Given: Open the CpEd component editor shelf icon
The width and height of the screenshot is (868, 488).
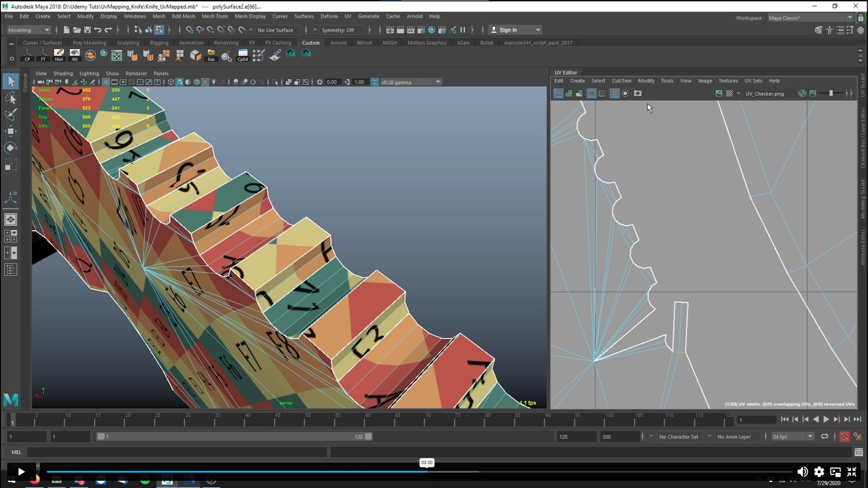Looking at the screenshot, I should (243, 55).
